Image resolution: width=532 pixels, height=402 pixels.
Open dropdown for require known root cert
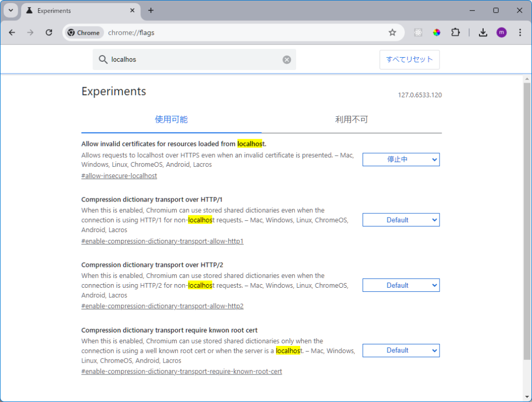tap(401, 351)
